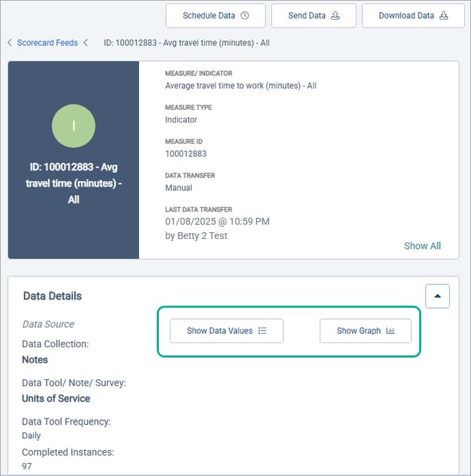Open the Scorecard Feeds breadcrumb link
The image size is (471, 476).
[47, 42]
